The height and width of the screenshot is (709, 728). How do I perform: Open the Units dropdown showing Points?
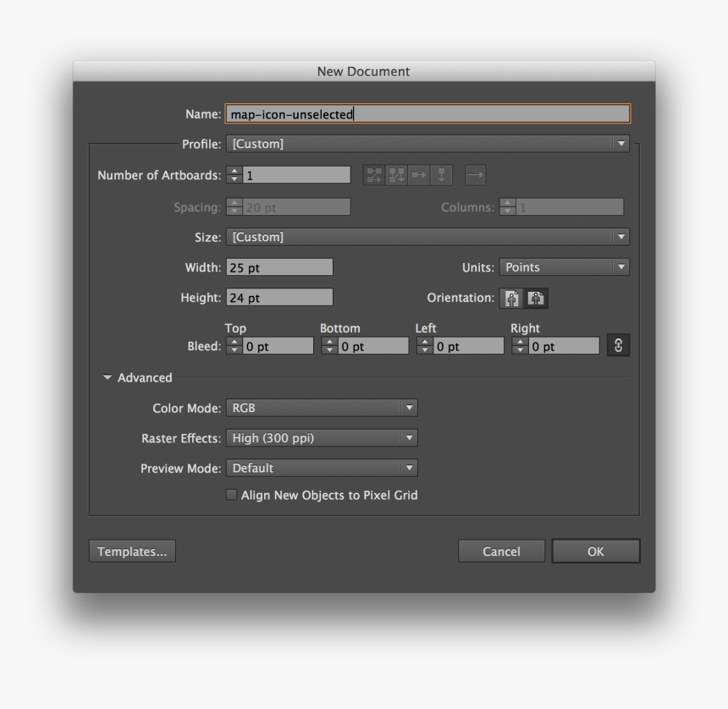564,267
